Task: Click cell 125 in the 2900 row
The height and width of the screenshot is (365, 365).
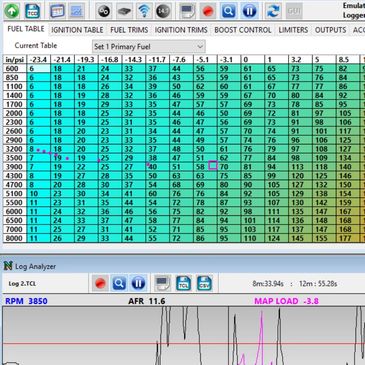Action: pos(348,140)
